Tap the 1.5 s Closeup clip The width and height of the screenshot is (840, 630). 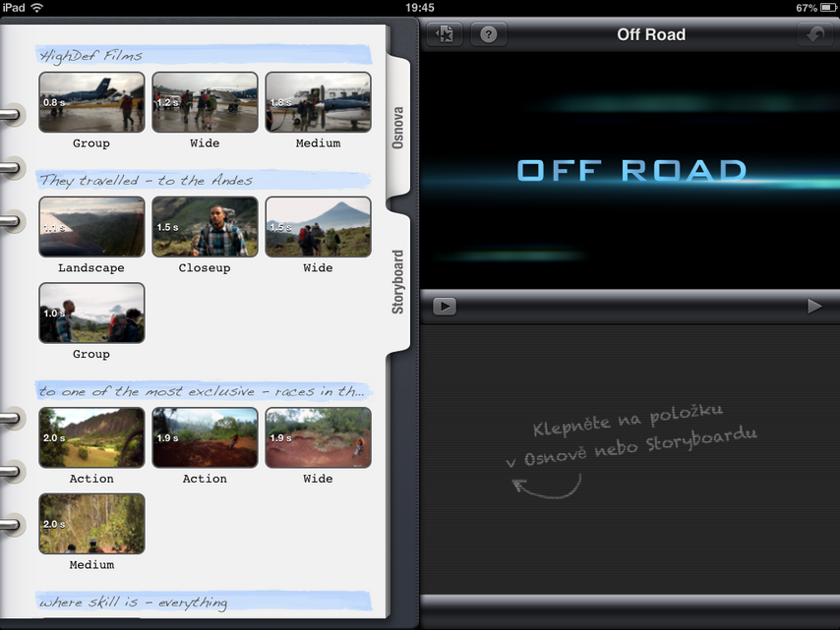point(205,227)
